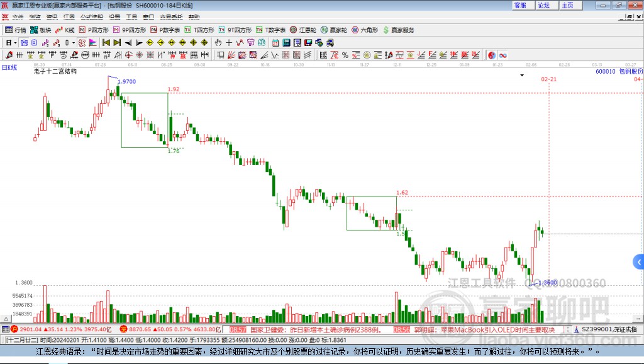
Task: Click the 主页 home page button
Action: click(571, 5)
